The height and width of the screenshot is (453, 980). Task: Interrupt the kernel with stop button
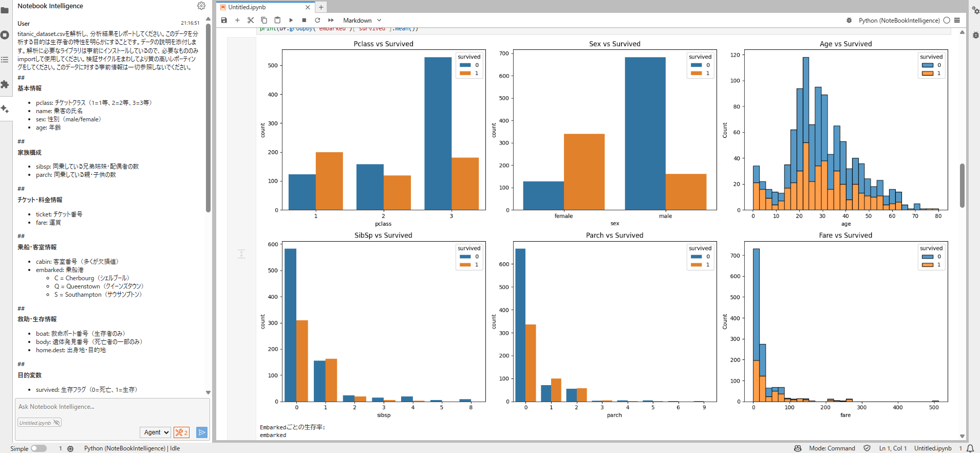304,20
